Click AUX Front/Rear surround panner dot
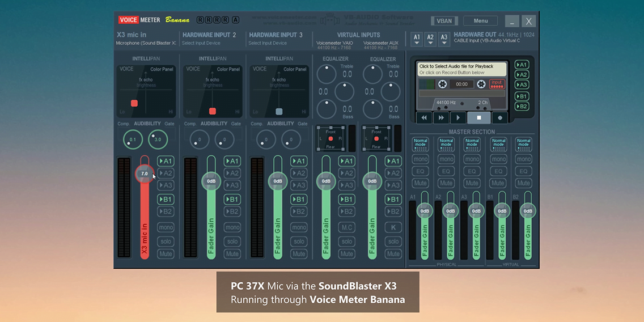The image size is (644, 322). click(376, 139)
